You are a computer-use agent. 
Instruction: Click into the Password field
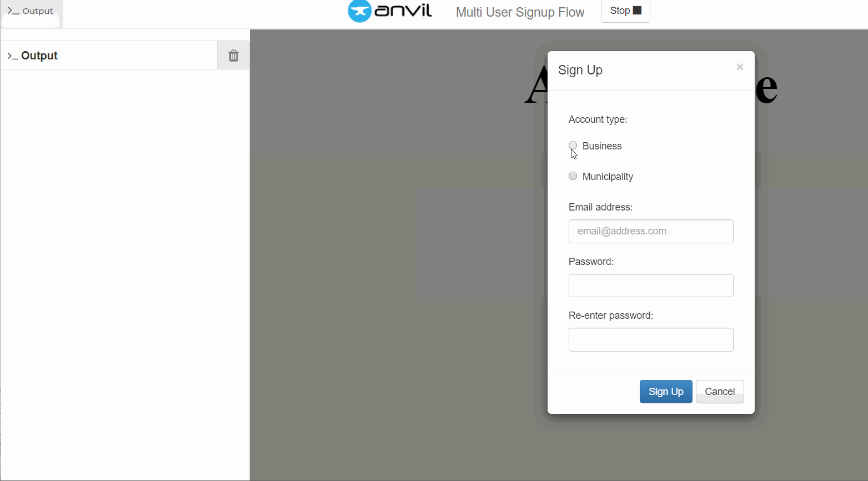(x=650, y=285)
